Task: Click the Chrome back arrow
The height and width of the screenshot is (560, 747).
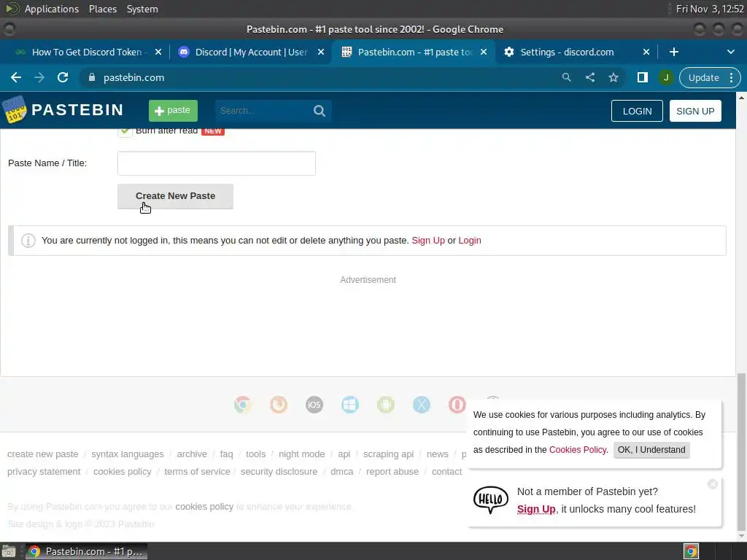Action: 16,77
